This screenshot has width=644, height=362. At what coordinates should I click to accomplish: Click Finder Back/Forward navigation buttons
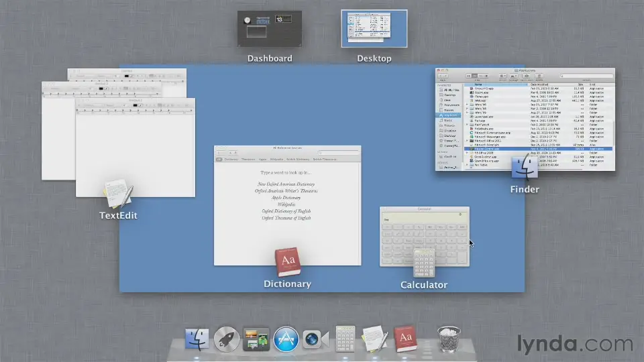(x=443, y=76)
